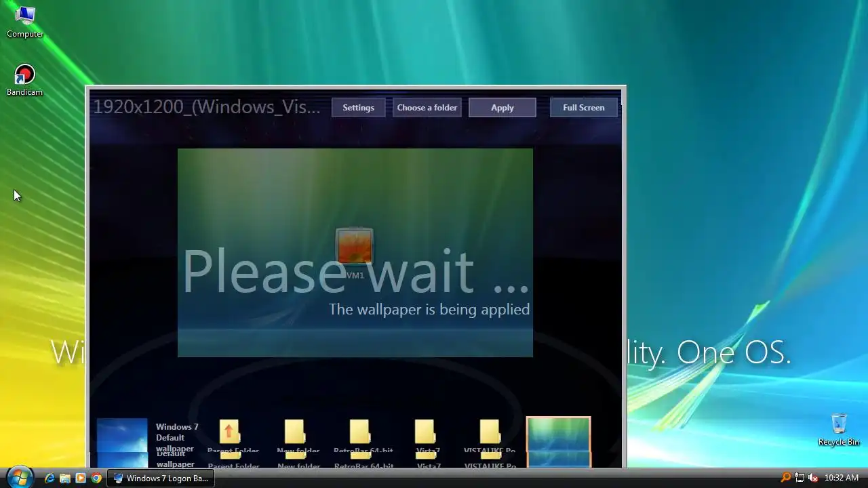Open the Settings button
868x488 pixels.
pos(358,108)
